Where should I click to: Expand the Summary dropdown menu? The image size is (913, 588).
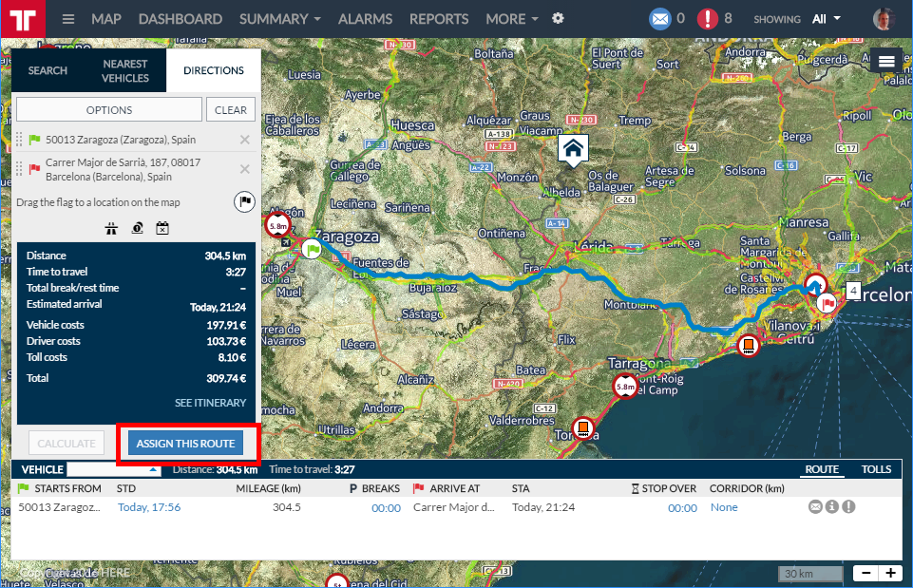tap(279, 19)
